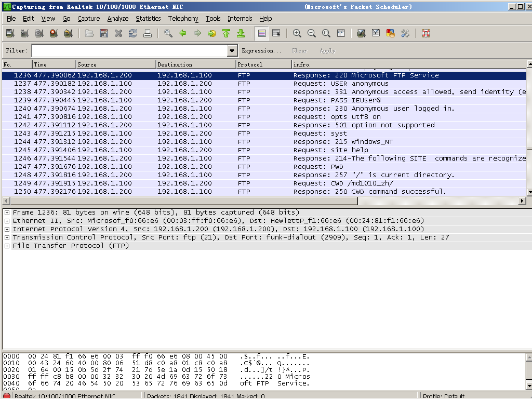Click the List Capture Interfaces toolbar icon

10,33
